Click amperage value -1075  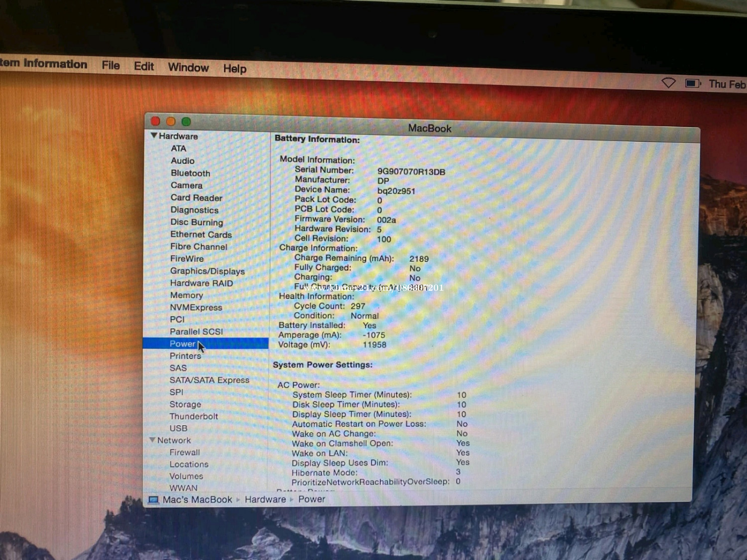(x=374, y=335)
